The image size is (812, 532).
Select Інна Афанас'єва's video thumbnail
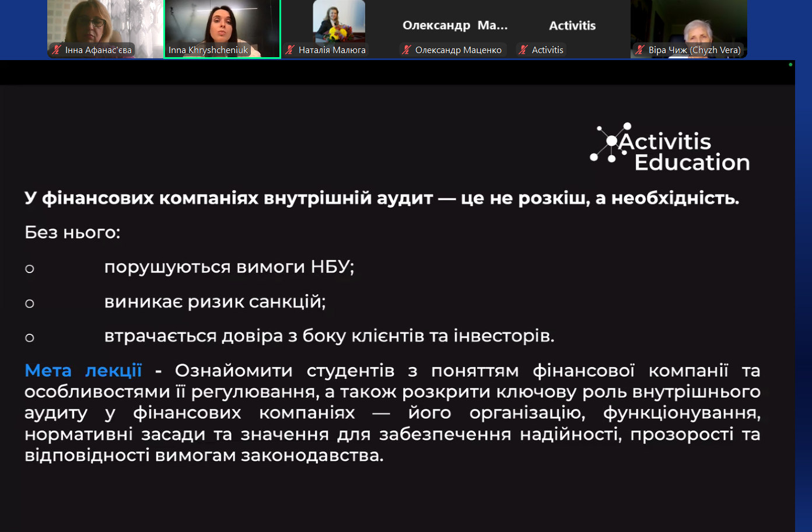pyautogui.click(x=105, y=23)
